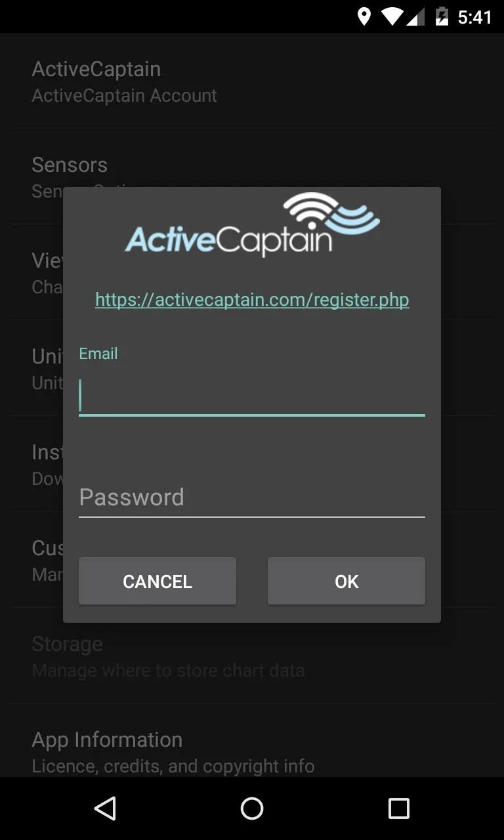Select the Storage settings entry
The width and height of the screenshot is (504, 840).
click(252, 656)
